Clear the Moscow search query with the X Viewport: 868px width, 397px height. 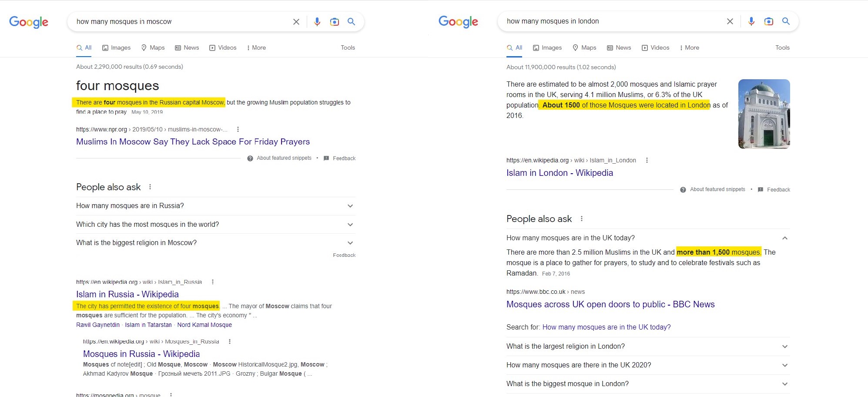click(x=296, y=22)
